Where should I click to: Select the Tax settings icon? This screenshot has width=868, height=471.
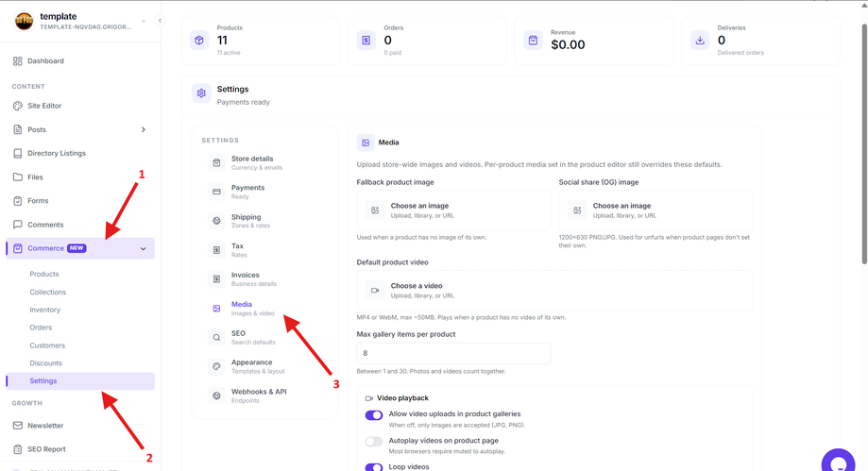[216, 250]
